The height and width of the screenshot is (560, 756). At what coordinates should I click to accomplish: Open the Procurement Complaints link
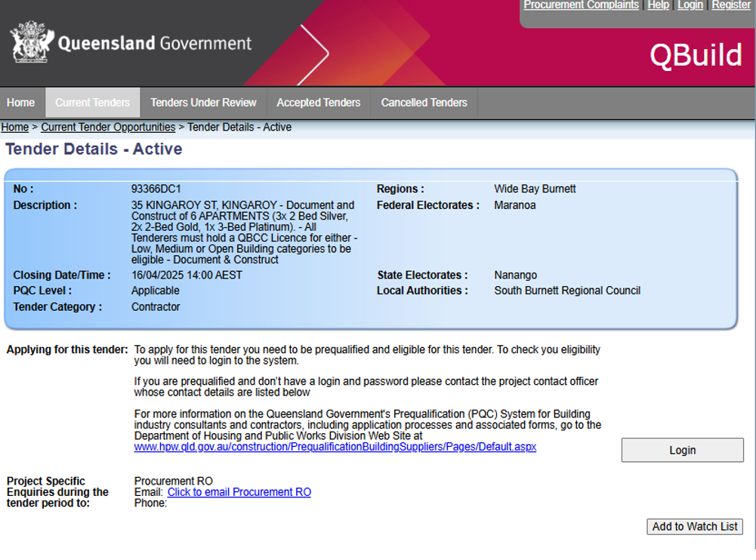[x=581, y=5]
